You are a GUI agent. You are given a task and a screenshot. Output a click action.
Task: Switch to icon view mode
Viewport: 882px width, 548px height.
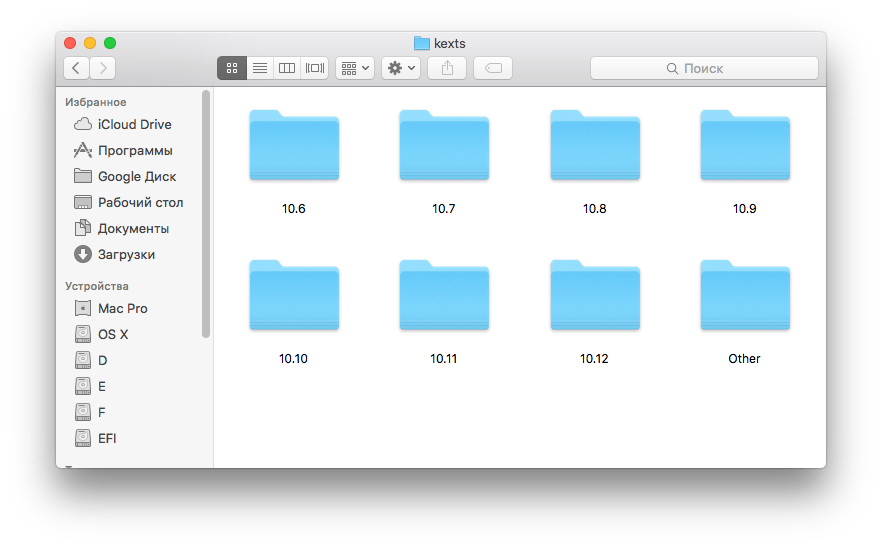click(x=231, y=68)
